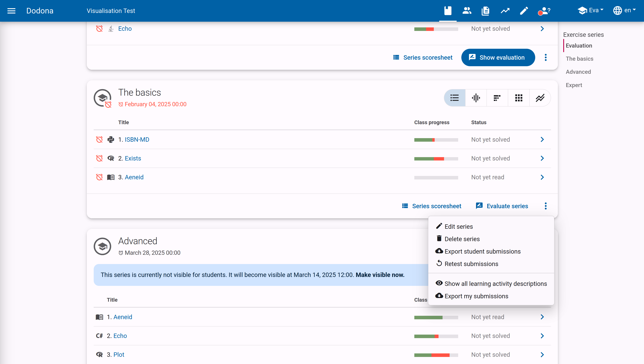This screenshot has width=644, height=364.
Task: Switch The basics series to heatmap grid view
Action: click(x=519, y=98)
